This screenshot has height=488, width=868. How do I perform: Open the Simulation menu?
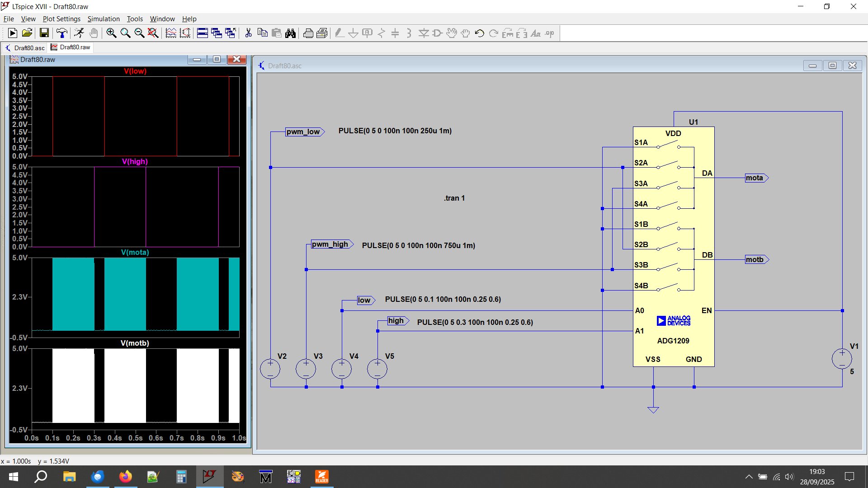point(104,19)
